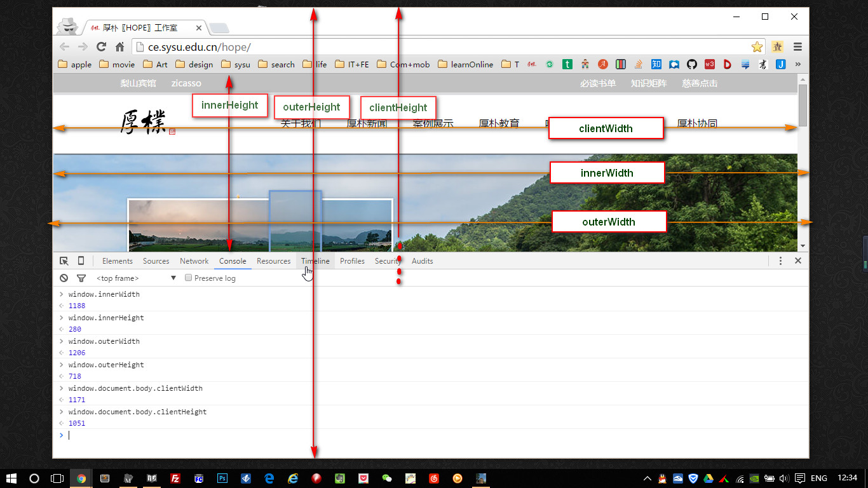Go to home page via the house icon
The width and height of the screenshot is (868, 488).
click(x=119, y=47)
